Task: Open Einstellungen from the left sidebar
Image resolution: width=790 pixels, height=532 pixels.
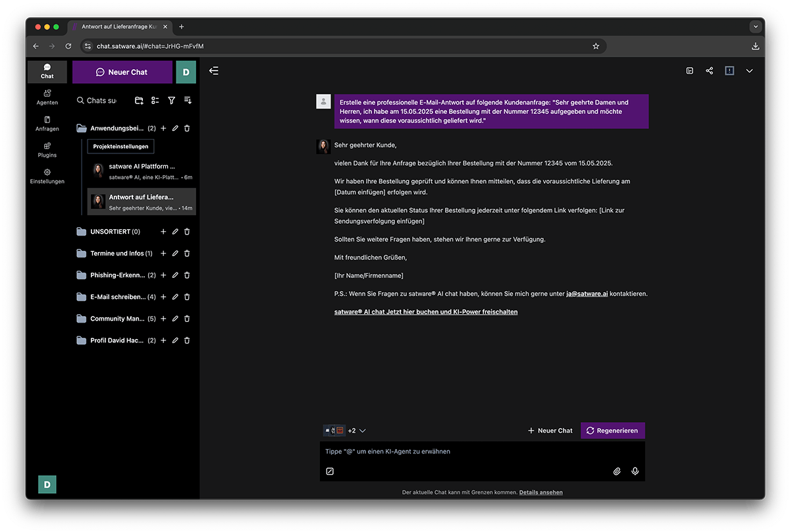Action: click(47, 176)
